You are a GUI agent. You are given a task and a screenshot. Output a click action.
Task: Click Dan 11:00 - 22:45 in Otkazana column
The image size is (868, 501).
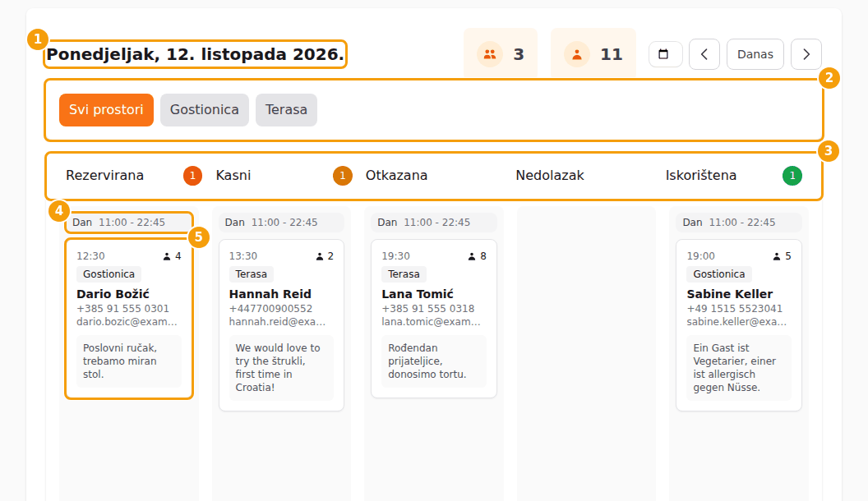point(434,223)
